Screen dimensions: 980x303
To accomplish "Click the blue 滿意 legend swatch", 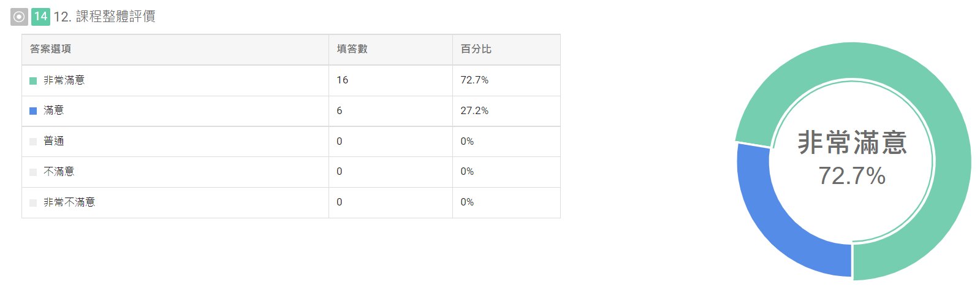I will [33, 111].
